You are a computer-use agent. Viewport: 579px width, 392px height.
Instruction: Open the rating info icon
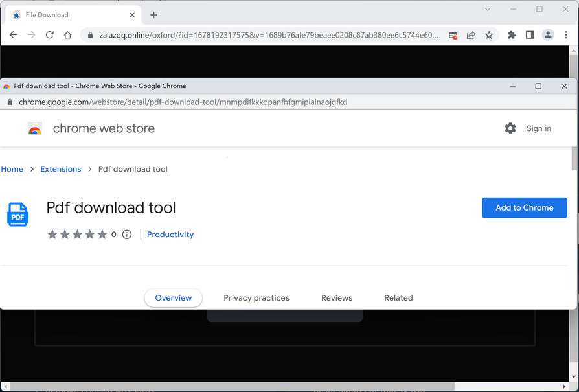pyautogui.click(x=127, y=235)
